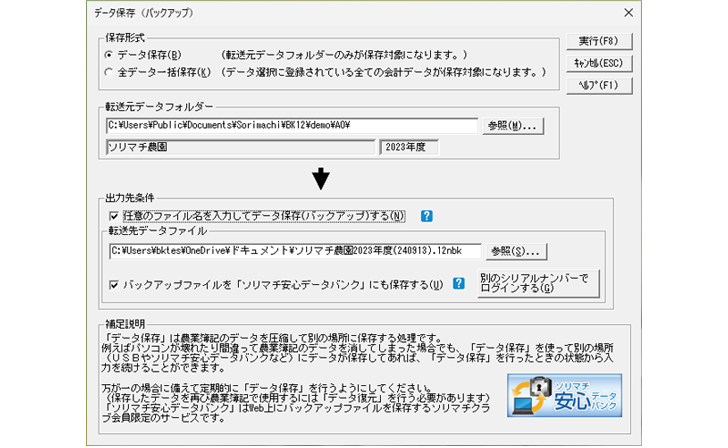Click into the 転送先データファイル path field

pos(295,251)
